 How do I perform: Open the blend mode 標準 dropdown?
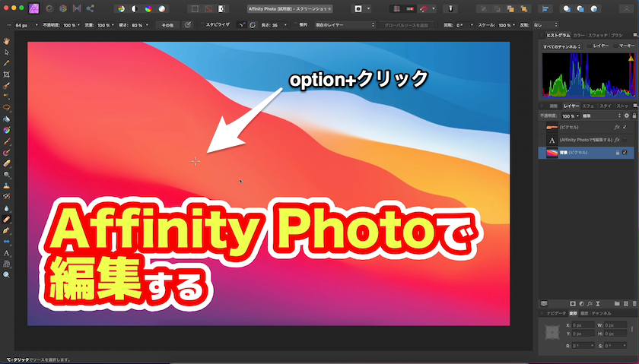(x=601, y=116)
